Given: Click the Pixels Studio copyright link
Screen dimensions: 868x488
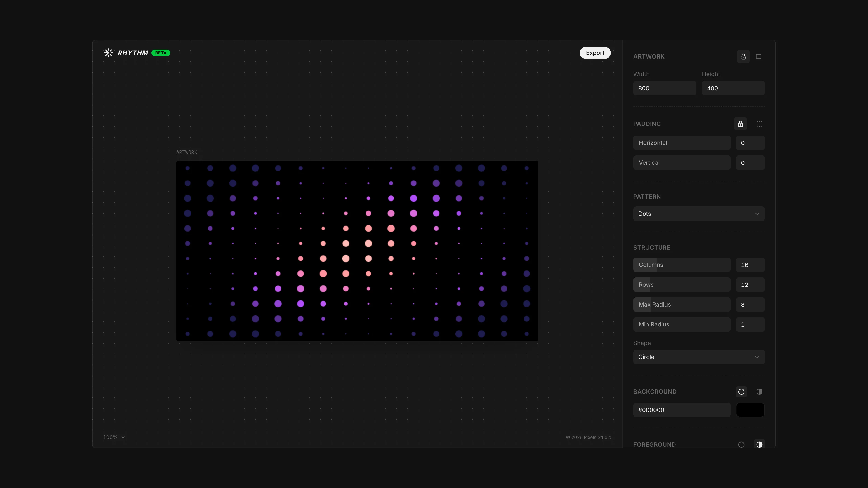Looking at the screenshot, I should (588, 437).
